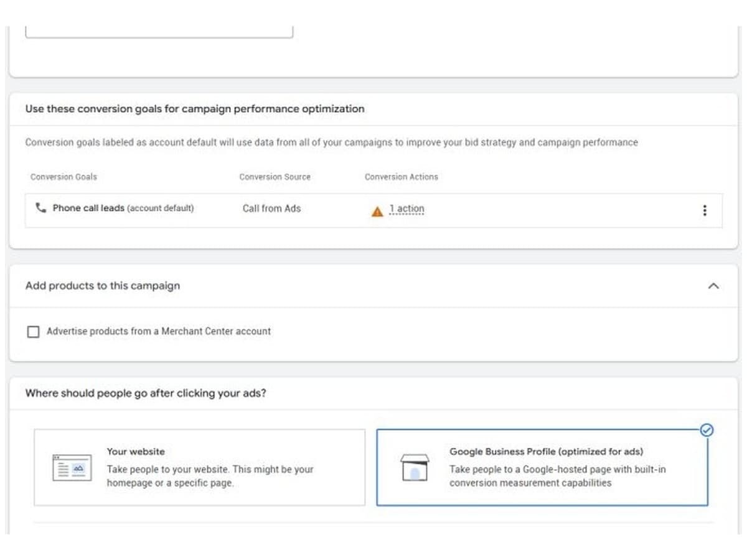This screenshot has height=560, width=747.
Task: Open the 1 action link
Action: click(x=407, y=209)
